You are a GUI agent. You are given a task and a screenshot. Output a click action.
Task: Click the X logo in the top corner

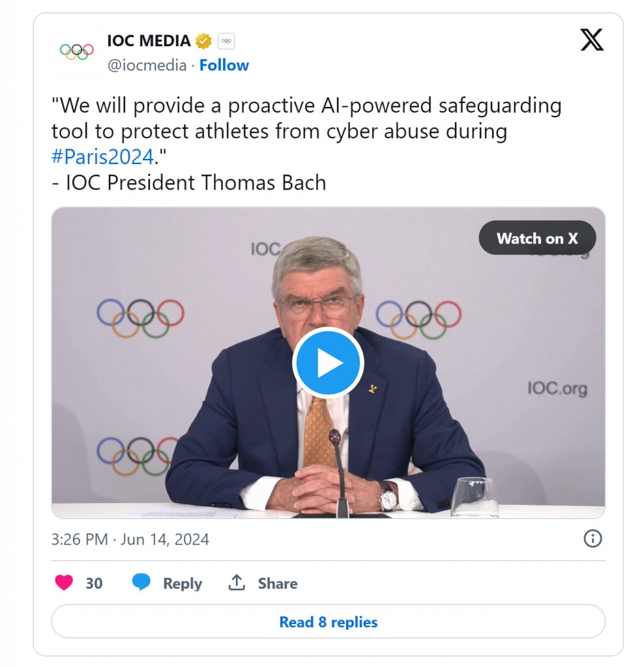[x=592, y=40]
